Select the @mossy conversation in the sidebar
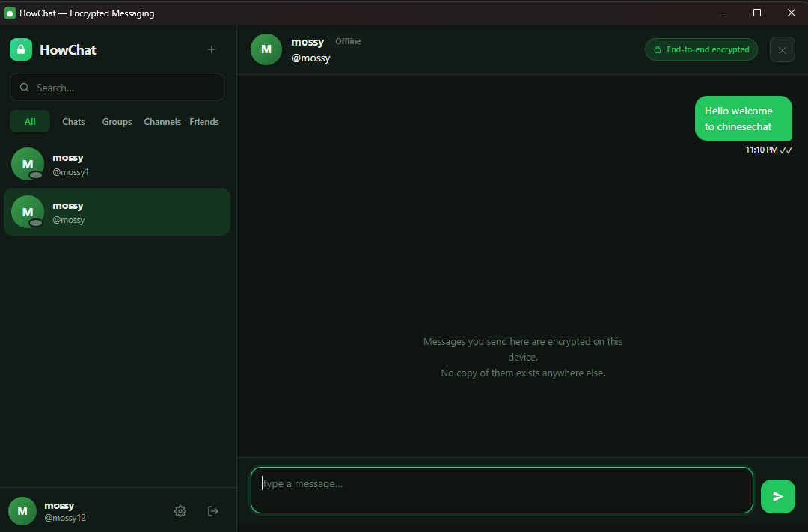The height and width of the screenshot is (532, 808). pyautogui.click(x=117, y=212)
